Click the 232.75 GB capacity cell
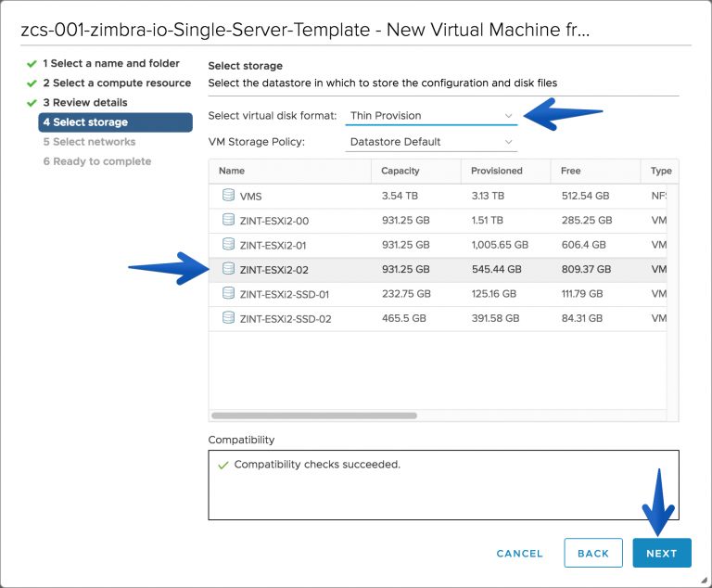The image size is (712, 588). [x=406, y=294]
